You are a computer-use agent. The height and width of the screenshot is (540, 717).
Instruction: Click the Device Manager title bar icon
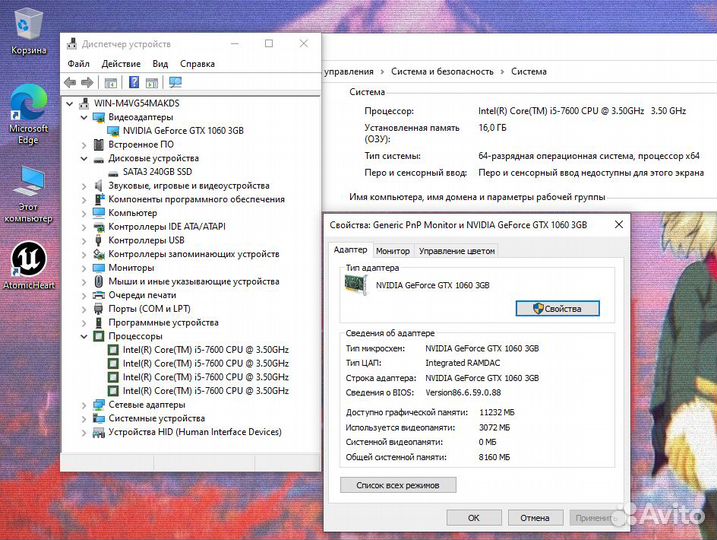pyautogui.click(x=72, y=44)
